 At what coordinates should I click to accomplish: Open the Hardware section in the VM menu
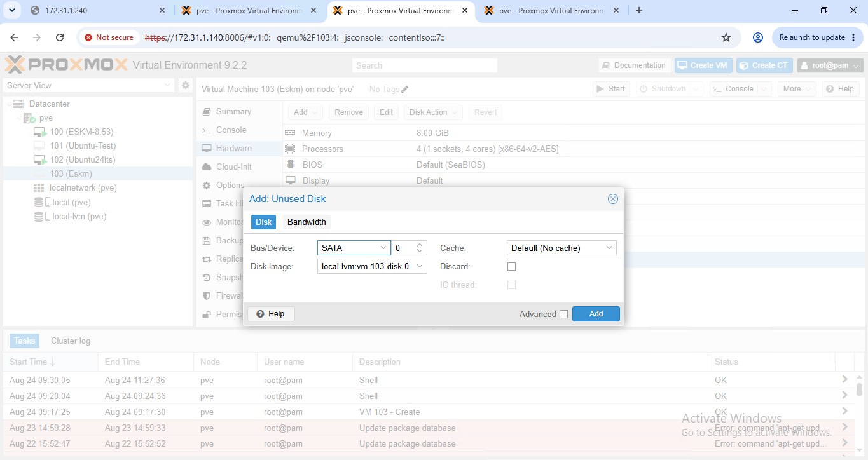click(239, 149)
